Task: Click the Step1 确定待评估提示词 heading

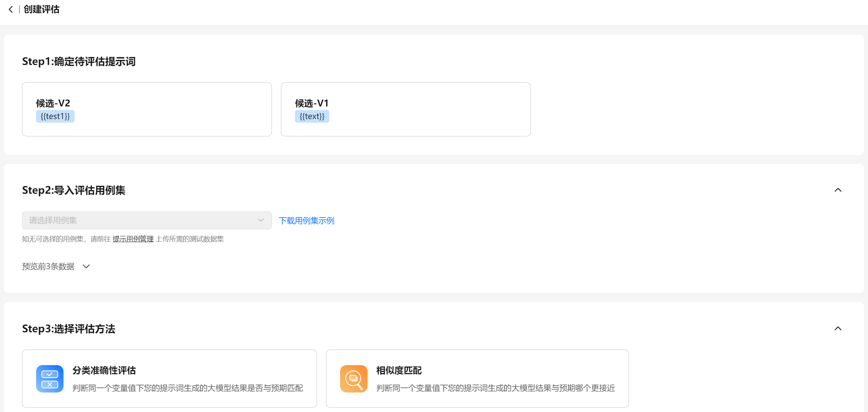Action: click(79, 61)
